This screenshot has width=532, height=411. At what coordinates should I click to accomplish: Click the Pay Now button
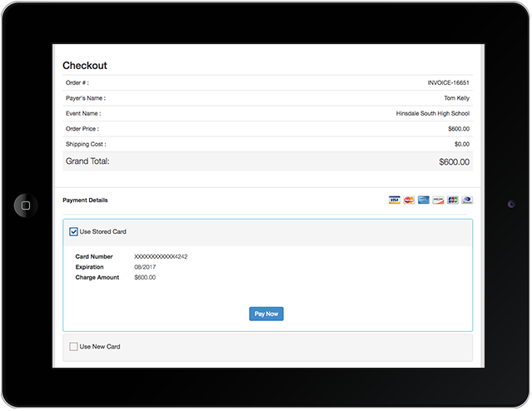[266, 314]
